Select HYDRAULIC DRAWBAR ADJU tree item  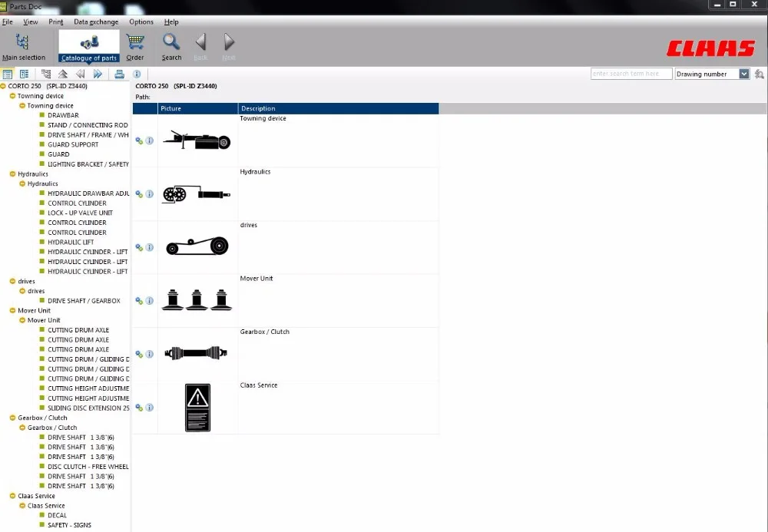pos(88,193)
